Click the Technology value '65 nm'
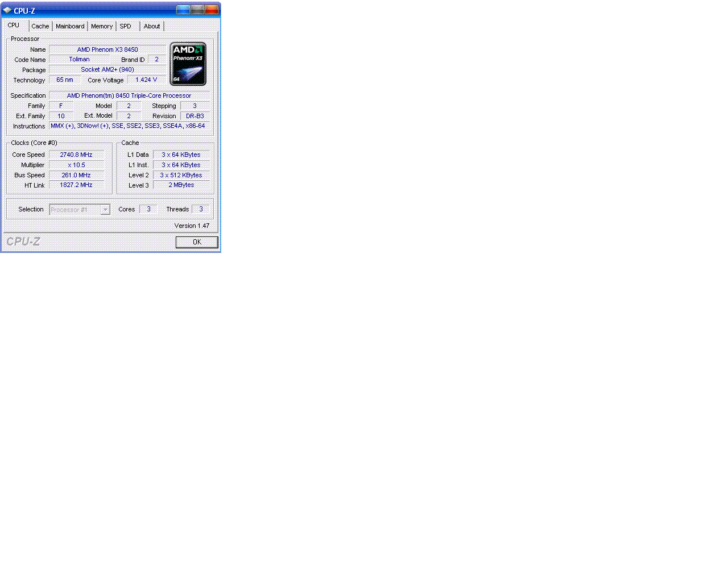Image resolution: width=728 pixels, height=582 pixels. pyautogui.click(x=65, y=80)
